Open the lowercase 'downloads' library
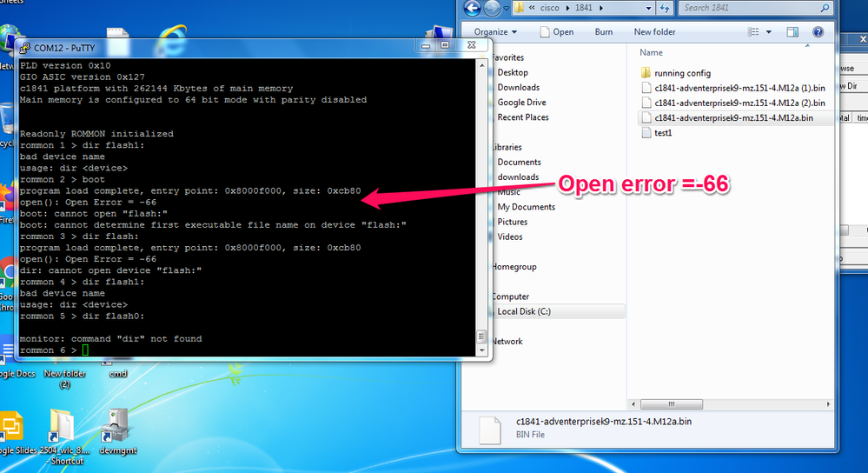This screenshot has width=868, height=473. click(518, 177)
